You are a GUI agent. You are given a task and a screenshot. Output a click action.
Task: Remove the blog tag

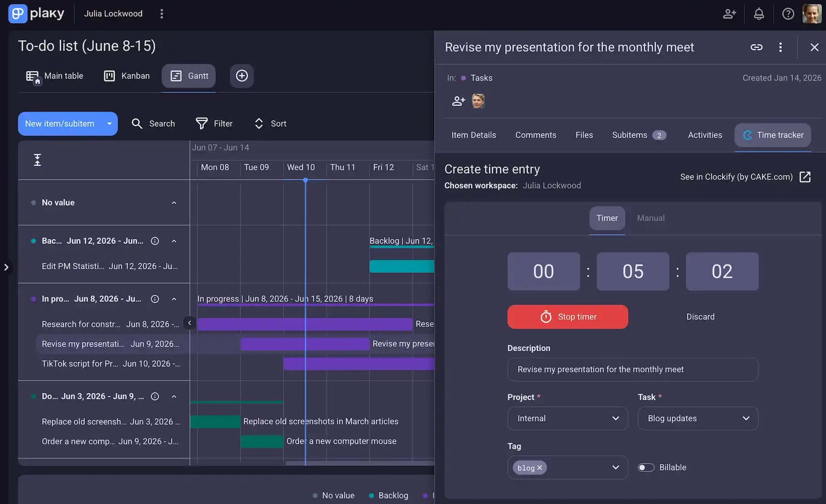(x=540, y=467)
